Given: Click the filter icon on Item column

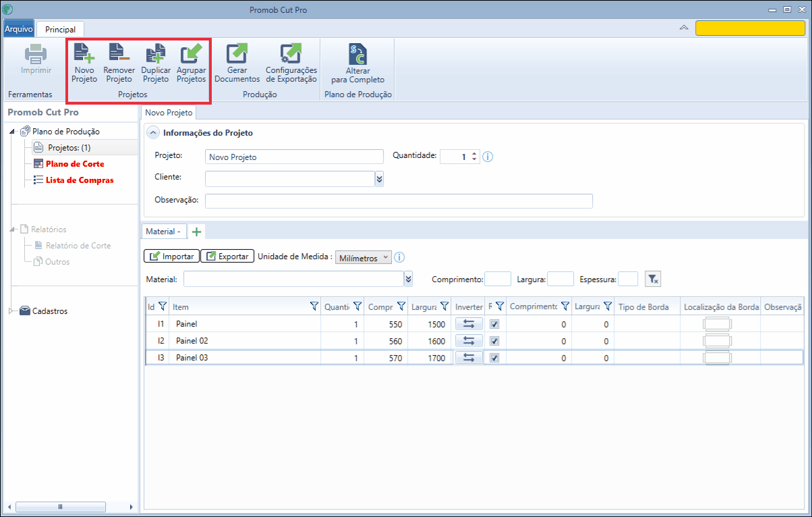Looking at the screenshot, I should click(314, 306).
